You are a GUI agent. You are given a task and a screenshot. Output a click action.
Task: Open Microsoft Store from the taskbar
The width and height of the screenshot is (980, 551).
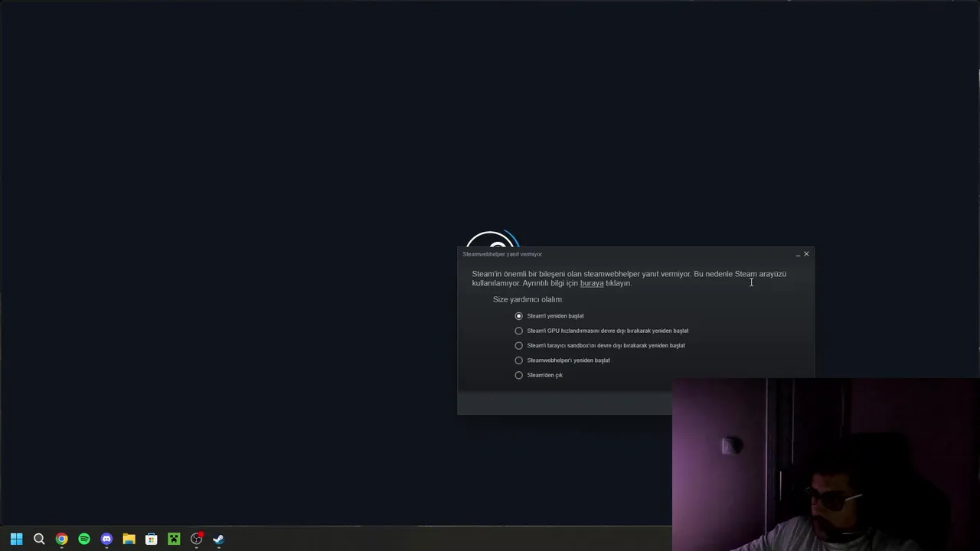point(152,539)
